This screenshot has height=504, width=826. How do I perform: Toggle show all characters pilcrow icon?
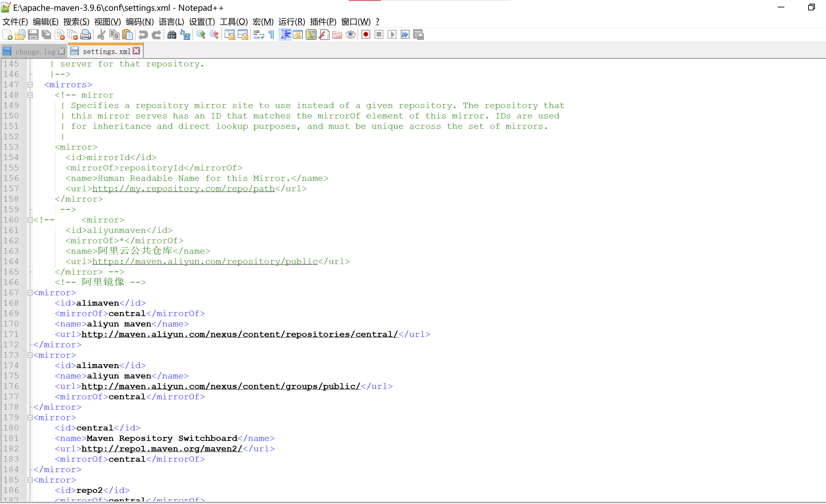point(272,35)
